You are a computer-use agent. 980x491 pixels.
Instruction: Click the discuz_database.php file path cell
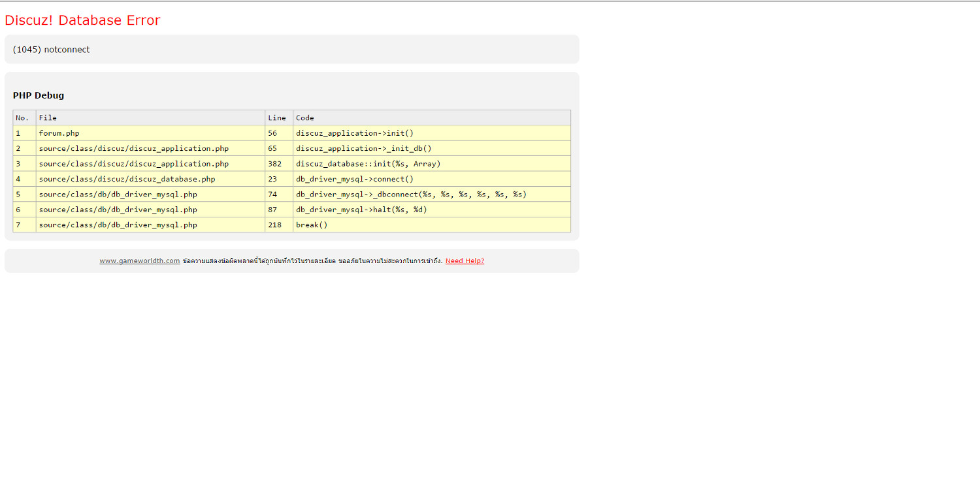[150, 179]
